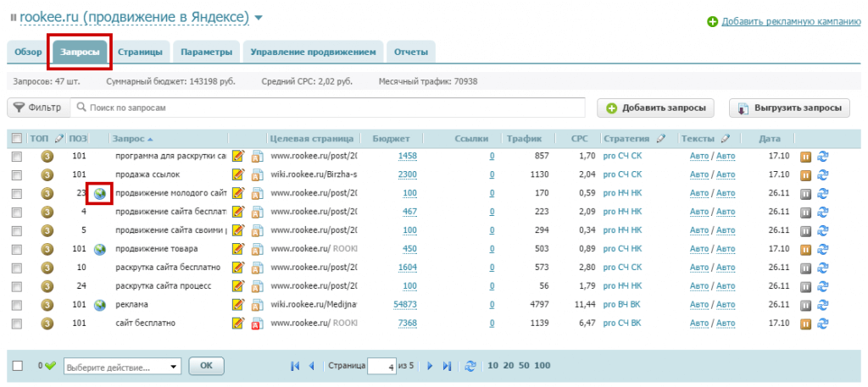Open Управление продвижением tab

pos(313,53)
